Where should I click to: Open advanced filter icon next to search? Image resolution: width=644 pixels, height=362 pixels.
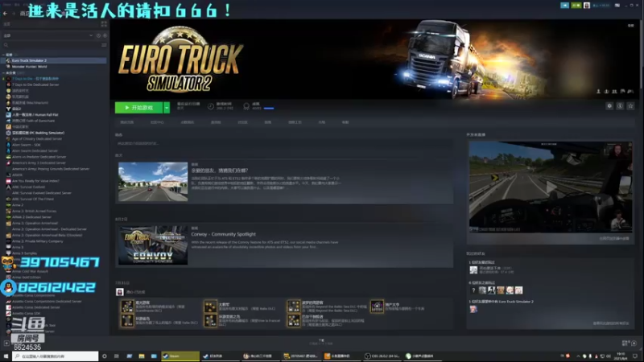(104, 45)
